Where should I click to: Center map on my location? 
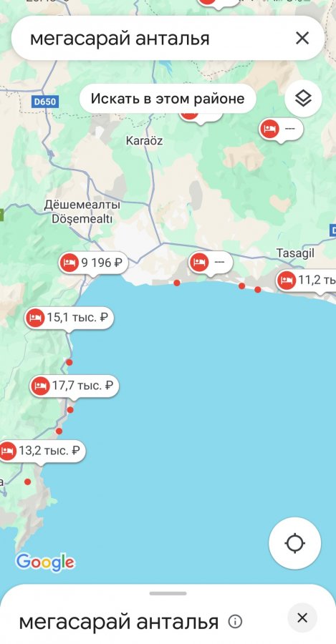(295, 543)
